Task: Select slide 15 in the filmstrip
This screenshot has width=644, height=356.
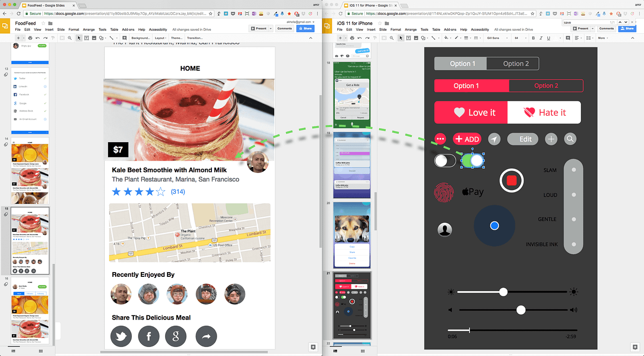Action: point(30,239)
